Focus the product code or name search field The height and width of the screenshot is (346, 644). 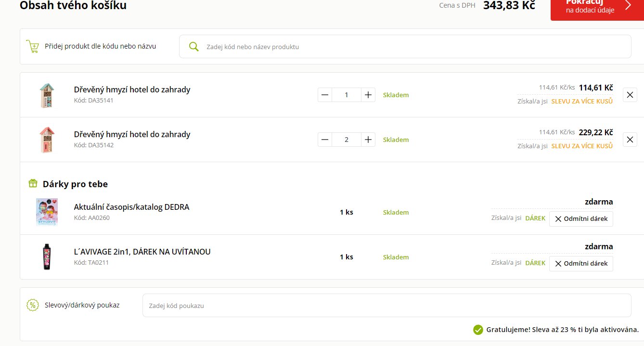(x=405, y=47)
